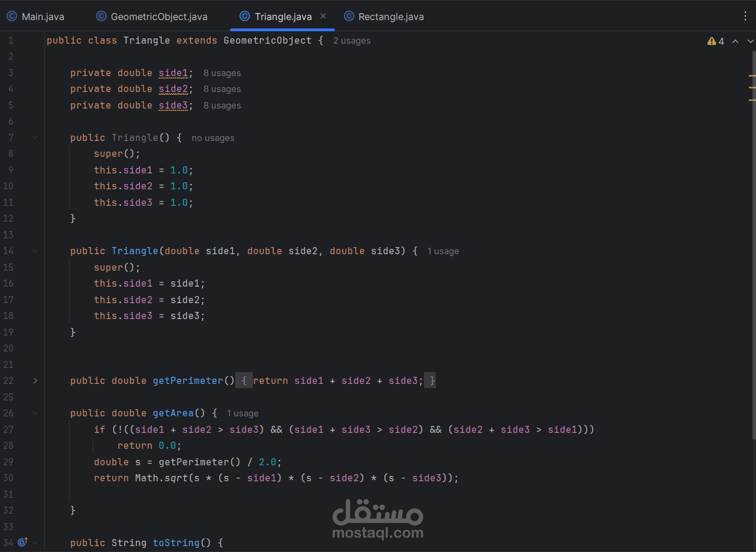Click the class icon on the Rectangle.java tab

pos(348,16)
